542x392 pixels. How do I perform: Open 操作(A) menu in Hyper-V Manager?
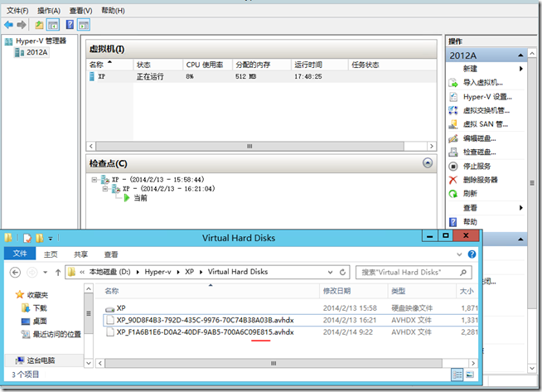click(x=49, y=11)
